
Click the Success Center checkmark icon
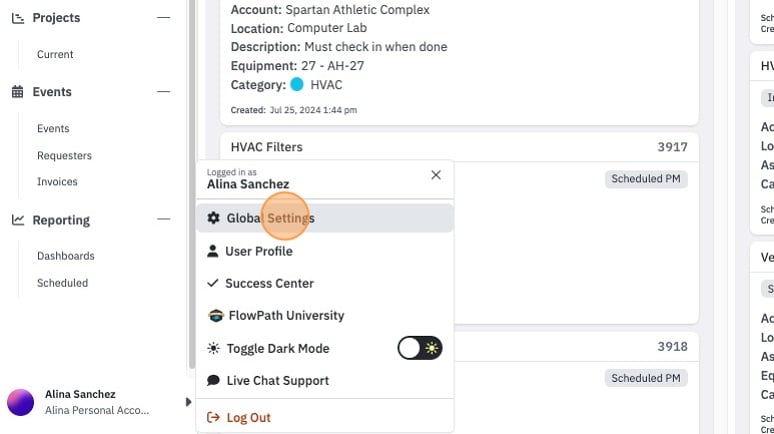213,283
